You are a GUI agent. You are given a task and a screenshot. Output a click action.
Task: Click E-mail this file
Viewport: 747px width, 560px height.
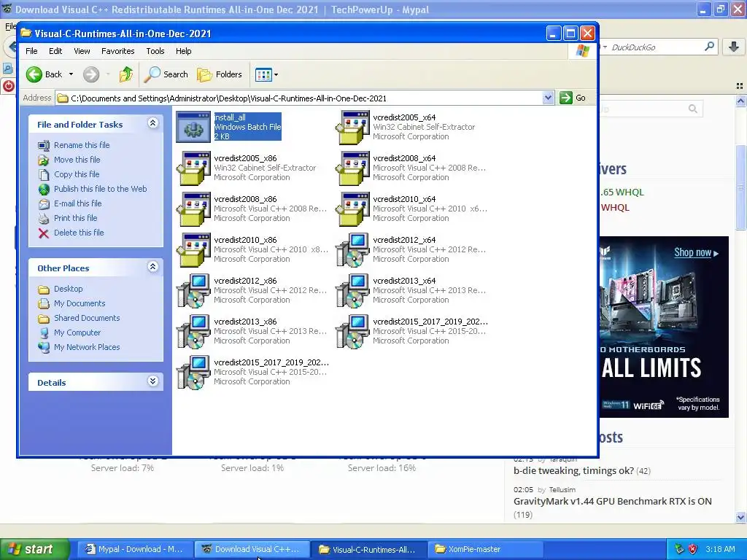77,203
